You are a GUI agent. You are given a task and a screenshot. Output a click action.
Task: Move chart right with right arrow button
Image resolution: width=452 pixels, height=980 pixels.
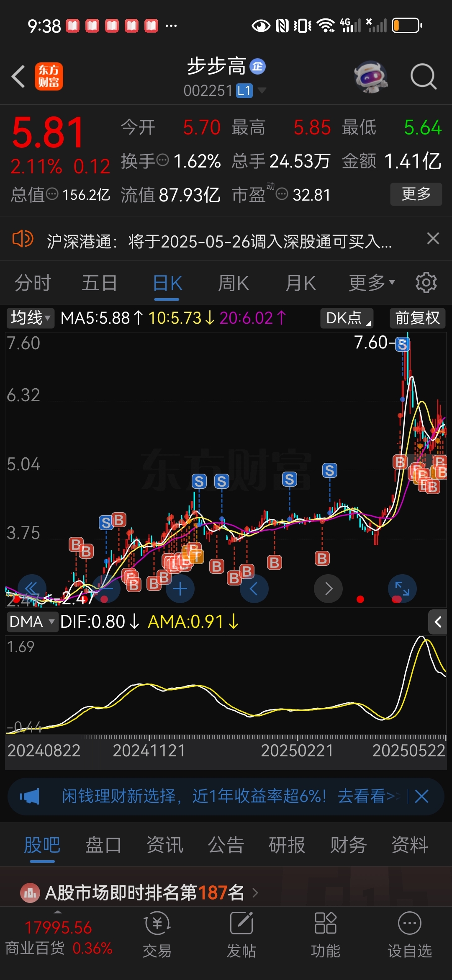tap(329, 588)
